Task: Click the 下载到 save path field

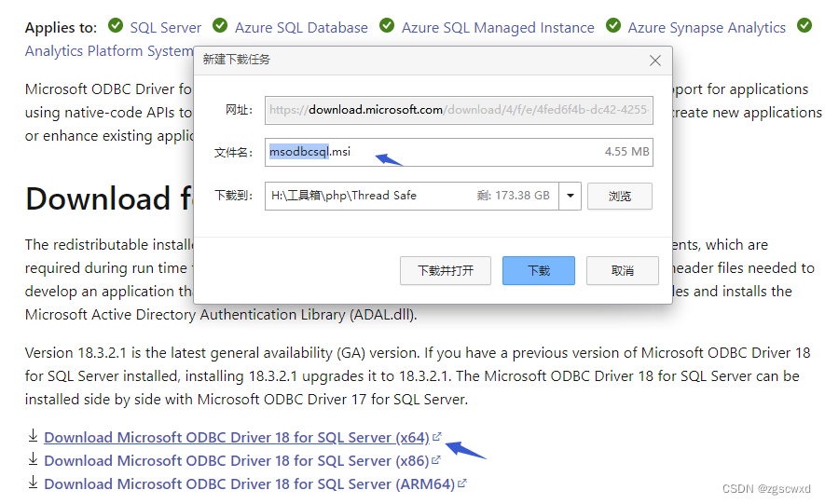Action: (x=411, y=196)
